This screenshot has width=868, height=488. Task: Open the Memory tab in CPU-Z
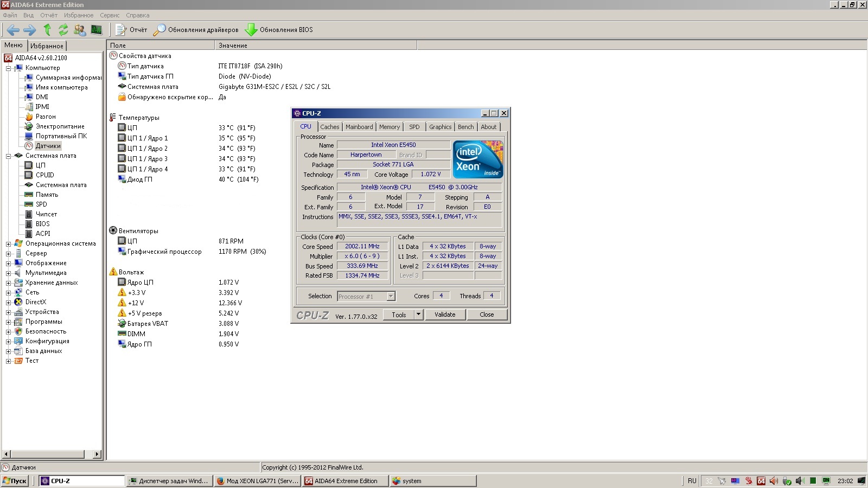[x=390, y=127]
